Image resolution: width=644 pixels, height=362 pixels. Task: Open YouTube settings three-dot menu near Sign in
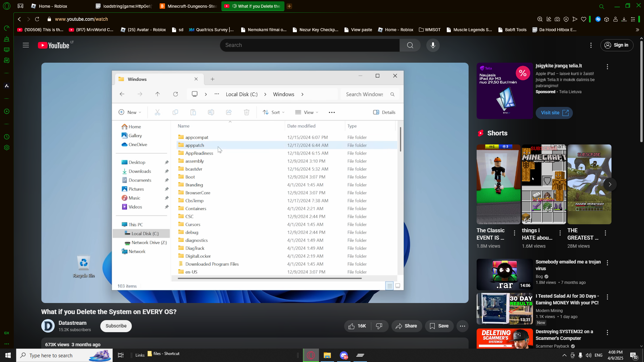point(591,45)
